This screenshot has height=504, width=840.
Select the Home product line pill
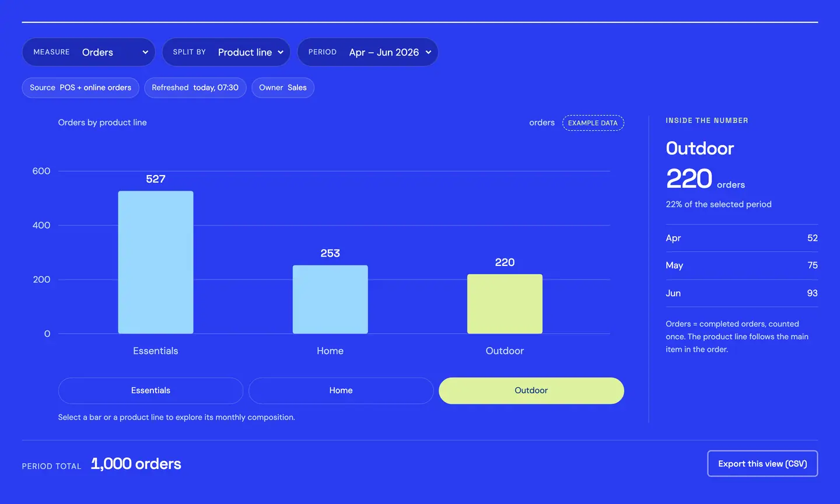pos(341,391)
